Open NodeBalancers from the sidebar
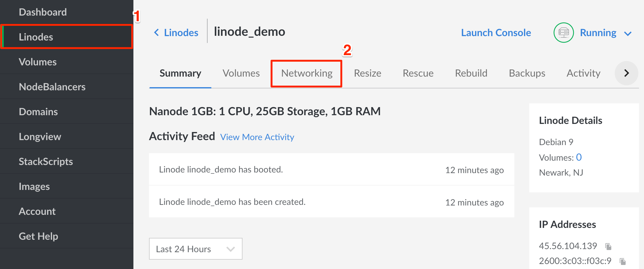The image size is (644, 269). [52, 87]
